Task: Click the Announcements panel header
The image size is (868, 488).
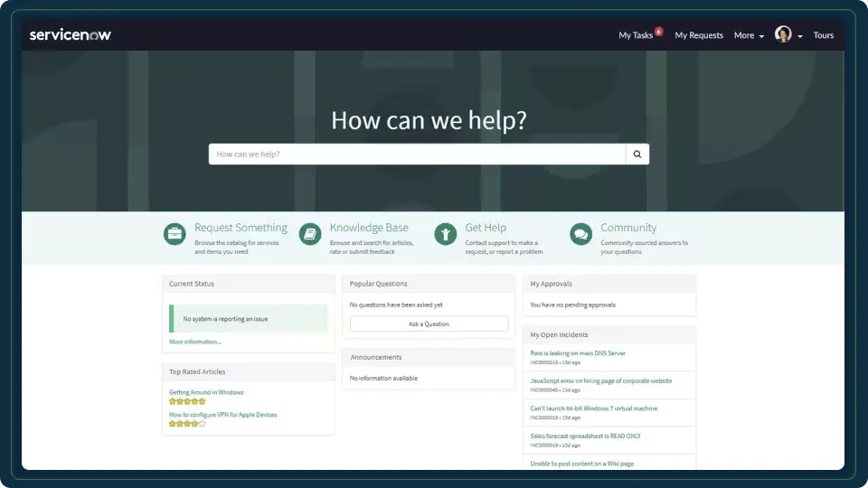Action: tap(429, 358)
